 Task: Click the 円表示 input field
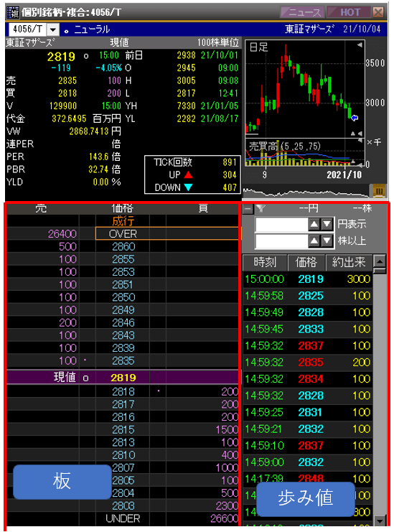point(281,224)
